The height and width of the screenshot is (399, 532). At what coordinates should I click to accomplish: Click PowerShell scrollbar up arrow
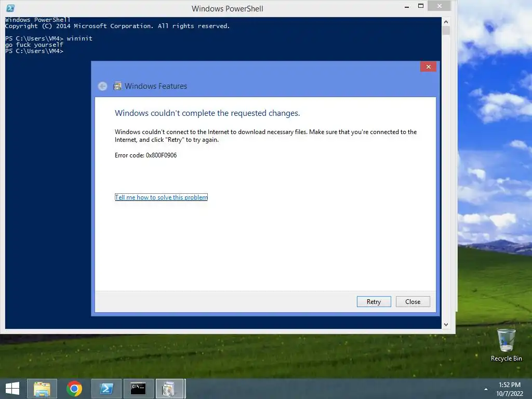click(x=446, y=22)
